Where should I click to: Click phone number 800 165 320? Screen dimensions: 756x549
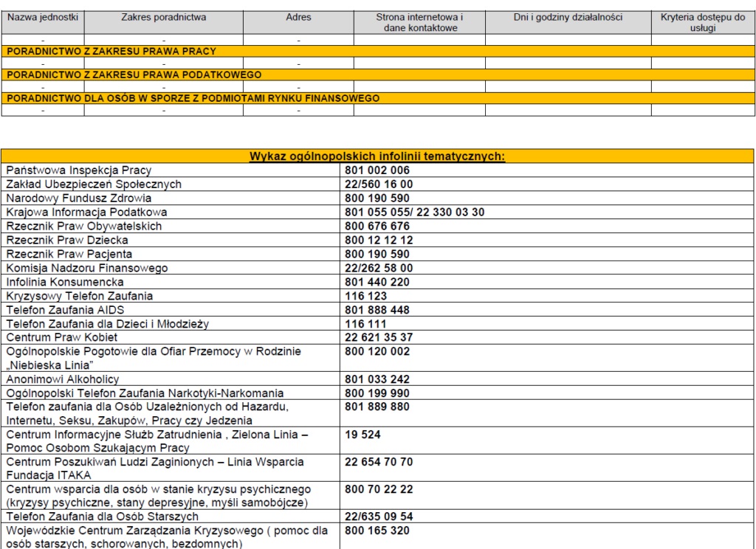point(377,531)
